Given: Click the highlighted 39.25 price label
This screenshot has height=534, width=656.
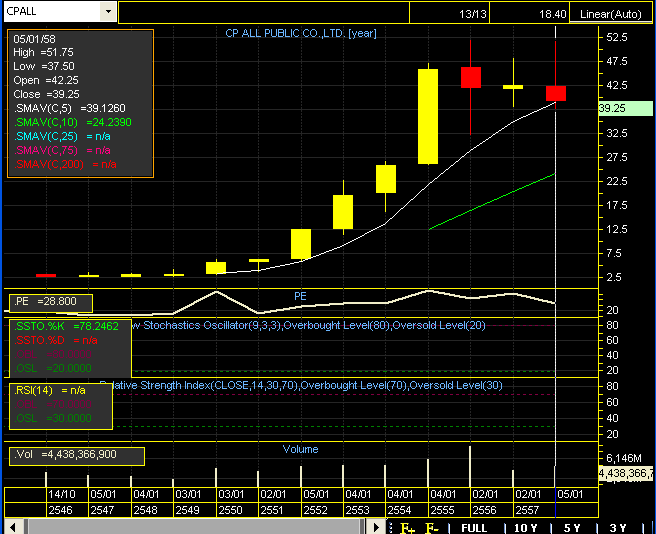Looking at the screenshot, I should 625,108.
